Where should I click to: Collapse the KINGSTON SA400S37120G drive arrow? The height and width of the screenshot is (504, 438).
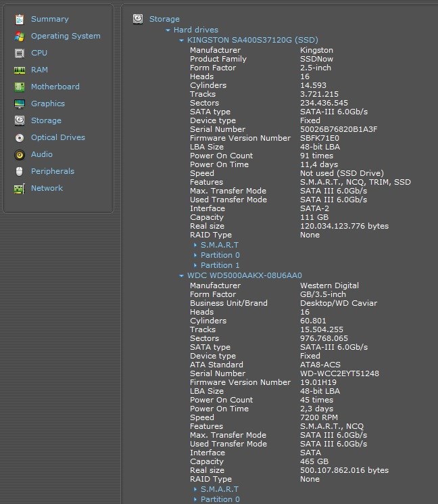(x=181, y=41)
